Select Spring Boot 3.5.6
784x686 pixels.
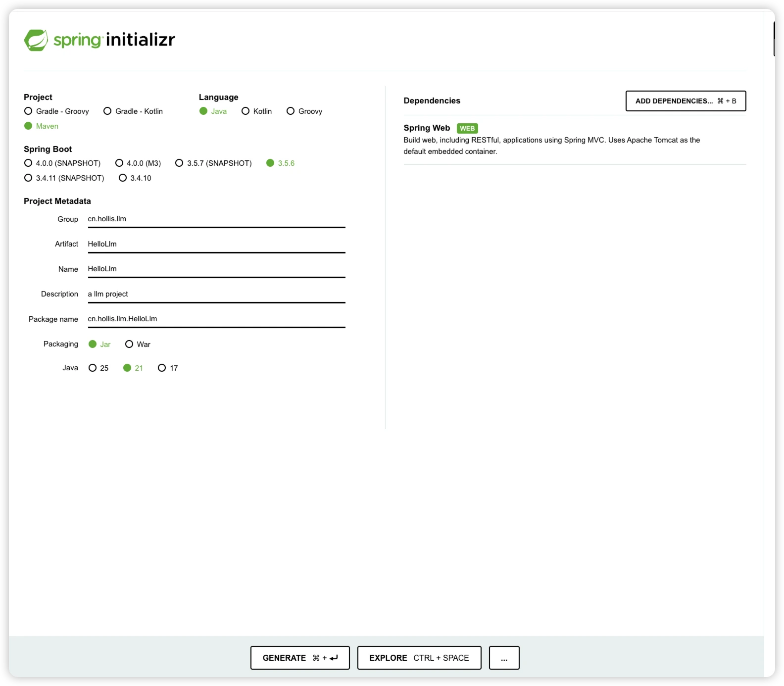[x=280, y=163]
